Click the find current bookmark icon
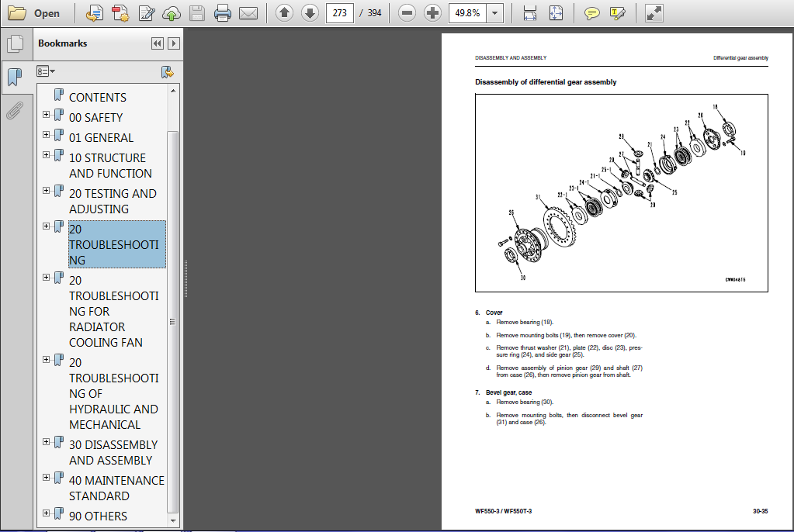Viewport: 794px width, 532px height. tap(167, 72)
